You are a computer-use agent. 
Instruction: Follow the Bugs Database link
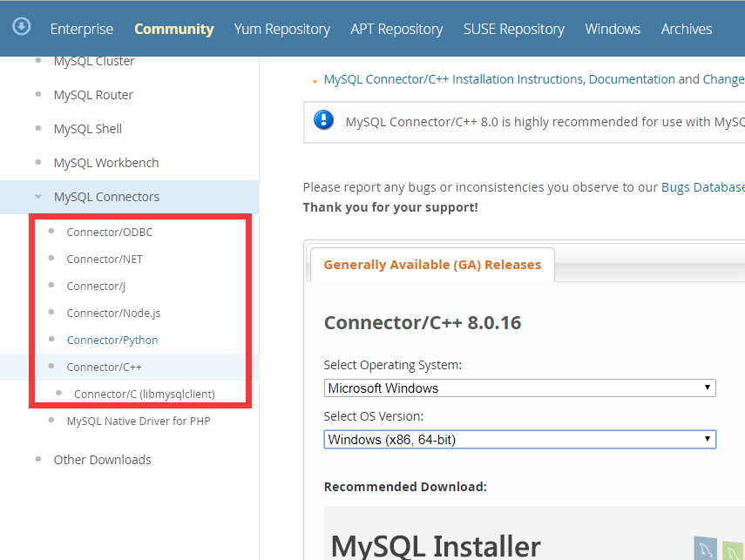[702, 187]
